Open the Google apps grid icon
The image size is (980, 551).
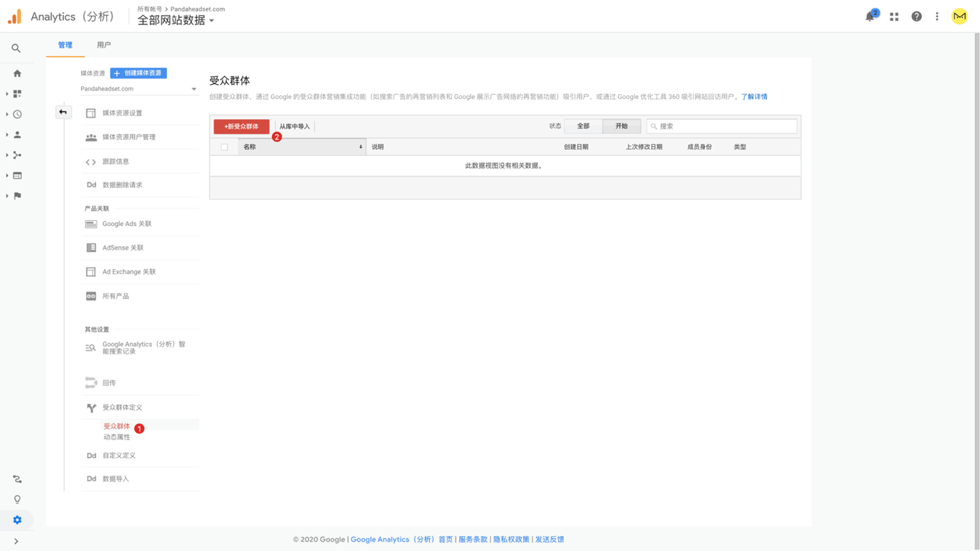pyautogui.click(x=894, y=17)
